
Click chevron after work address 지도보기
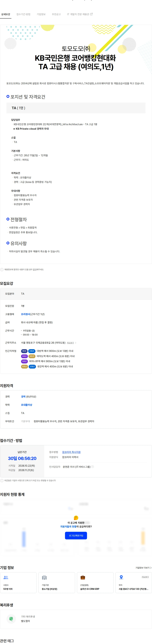[x=76, y=343]
